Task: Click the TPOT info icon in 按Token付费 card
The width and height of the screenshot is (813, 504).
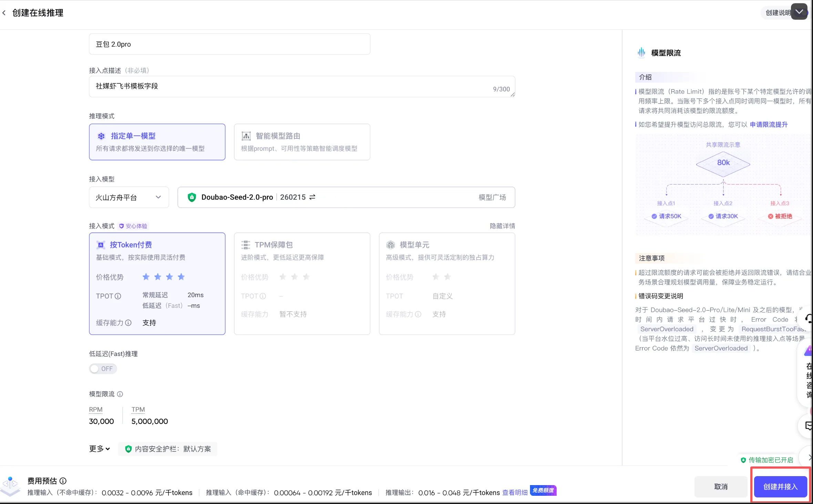Action: coord(118,296)
